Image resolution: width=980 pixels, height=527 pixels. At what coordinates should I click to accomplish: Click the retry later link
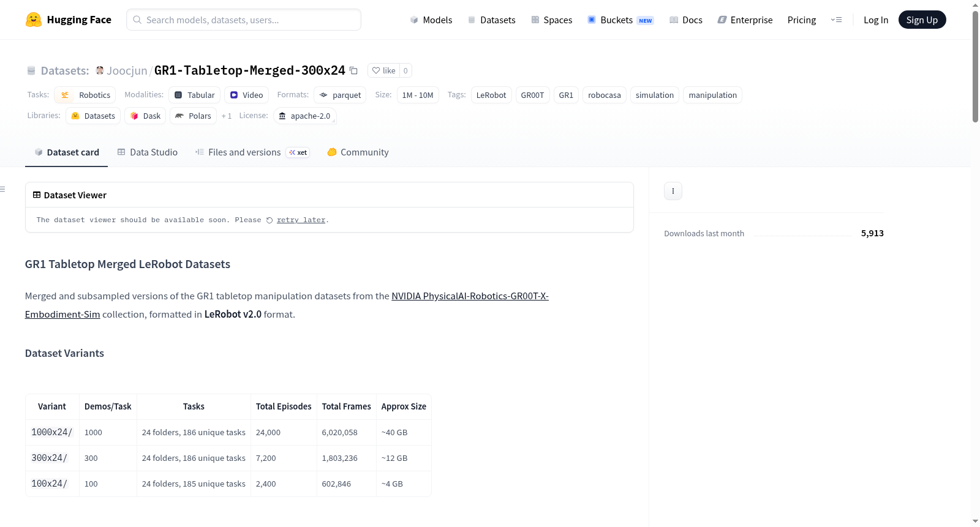pos(301,220)
